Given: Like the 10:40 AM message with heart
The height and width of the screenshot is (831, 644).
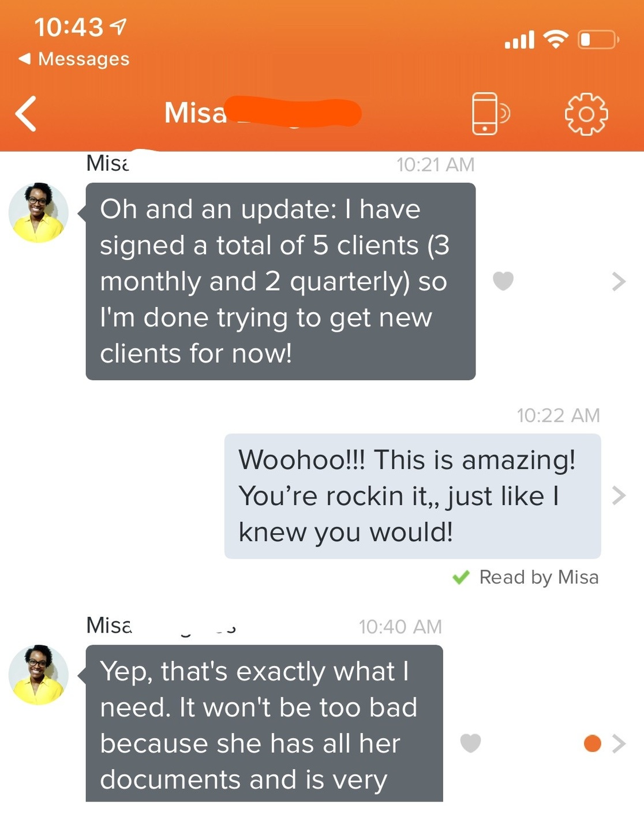Looking at the screenshot, I should [470, 743].
